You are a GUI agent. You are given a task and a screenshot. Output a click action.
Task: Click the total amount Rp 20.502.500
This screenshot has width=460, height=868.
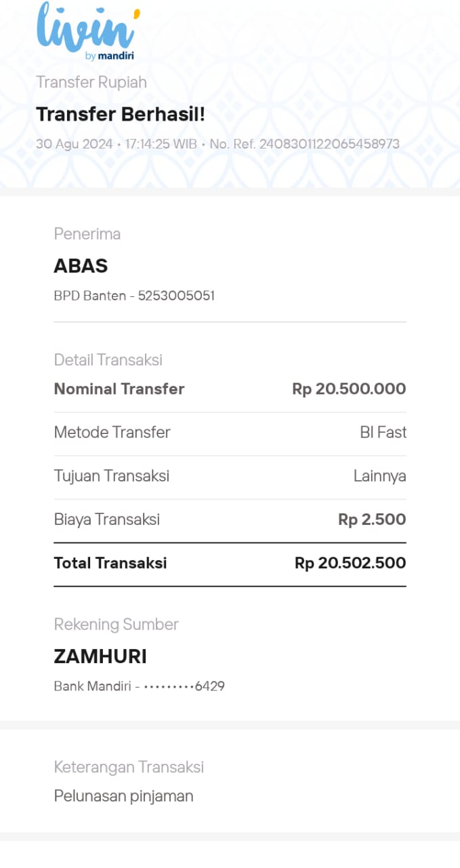coord(350,563)
